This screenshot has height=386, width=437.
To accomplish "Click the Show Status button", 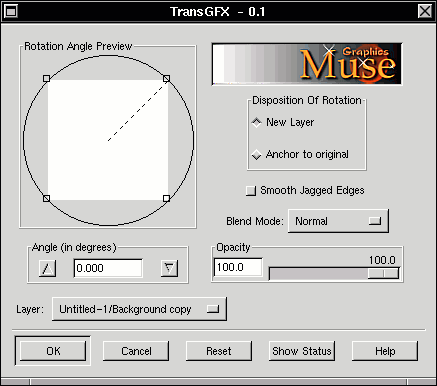I will (302, 351).
